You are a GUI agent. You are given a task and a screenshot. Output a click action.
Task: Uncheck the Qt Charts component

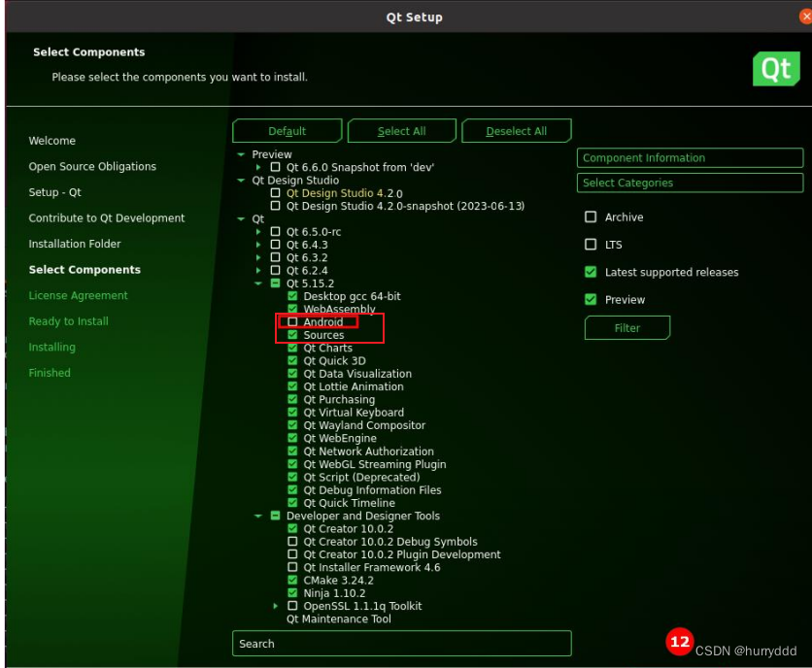[x=292, y=348]
